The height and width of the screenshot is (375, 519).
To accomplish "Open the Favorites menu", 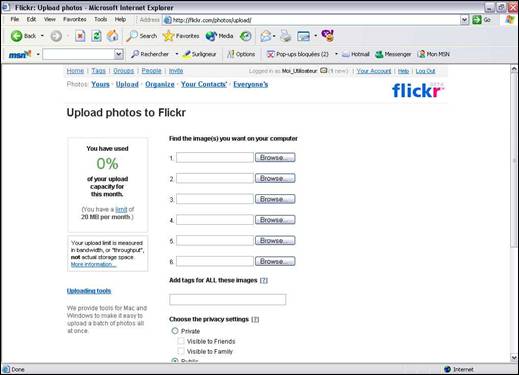I will tap(75, 19).
